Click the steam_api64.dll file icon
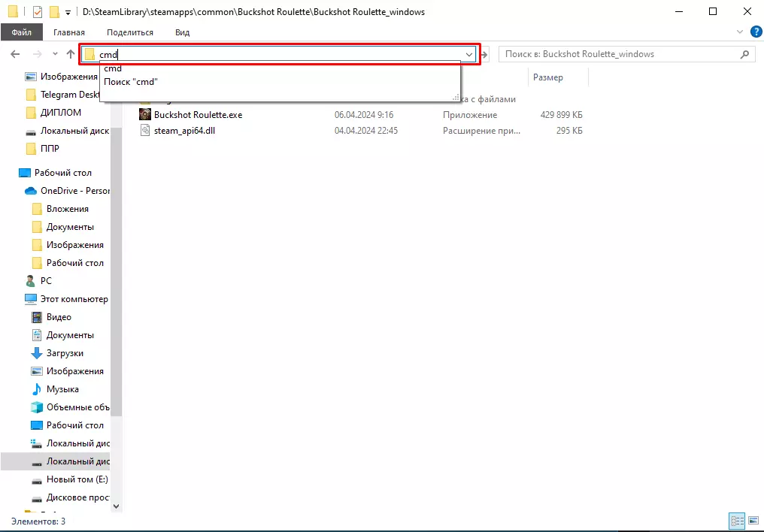 [145, 130]
